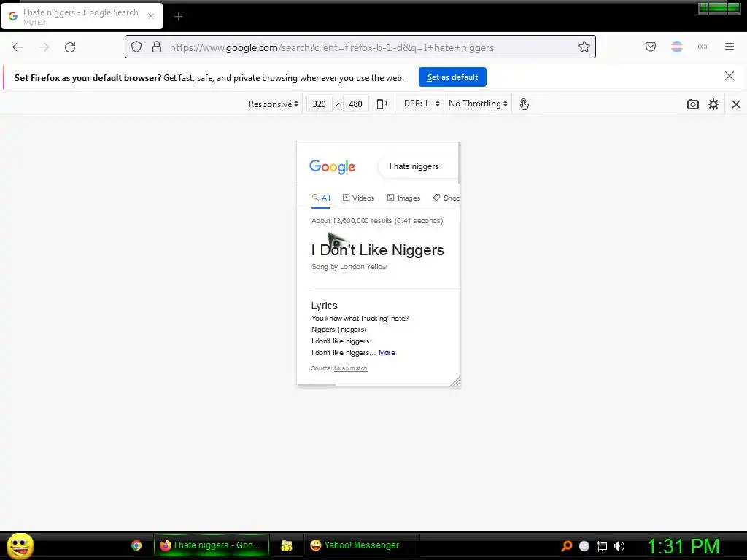Screen dimensions: 747x560
Task: Open the network tray icon
Action: tap(602, 546)
